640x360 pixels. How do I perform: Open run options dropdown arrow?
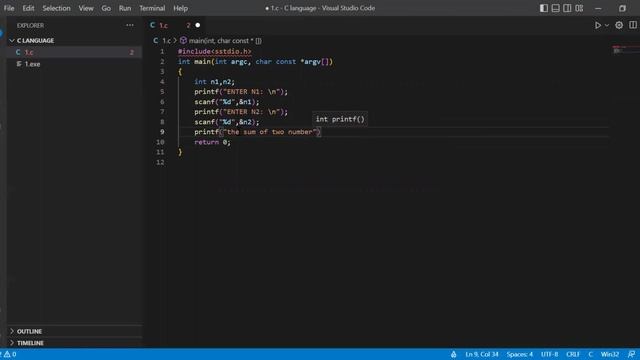pos(607,25)
